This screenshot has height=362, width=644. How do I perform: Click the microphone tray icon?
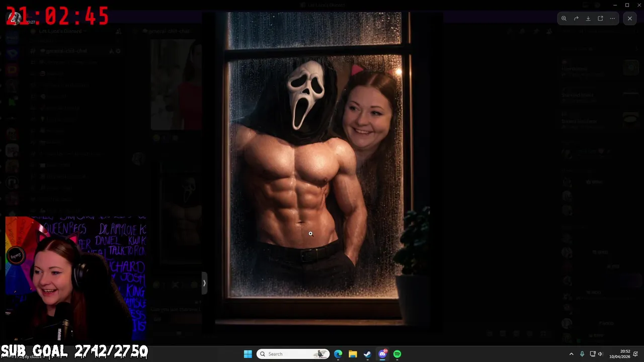click(x=582, y=354)
